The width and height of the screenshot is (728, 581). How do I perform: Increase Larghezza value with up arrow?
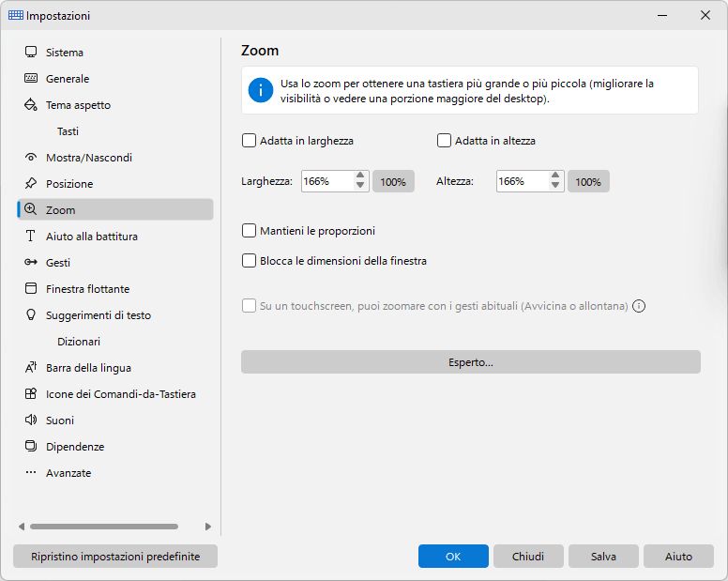point(360,176)
